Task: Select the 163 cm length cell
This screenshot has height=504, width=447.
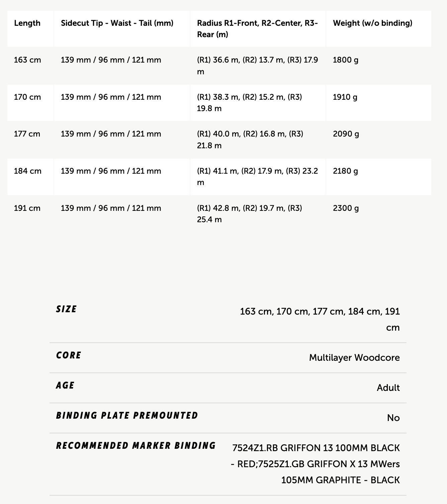Action: point(27,60)
